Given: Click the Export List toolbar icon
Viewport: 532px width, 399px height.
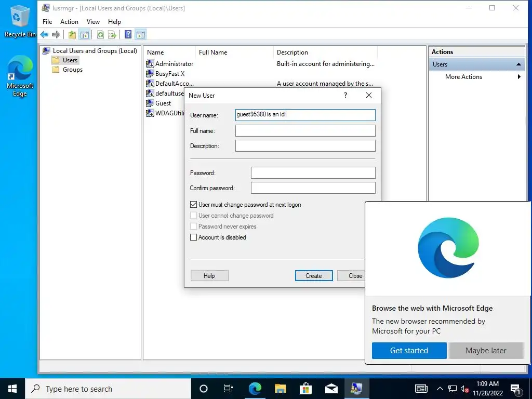Looking at the screenshot, I should tap(112, 34).
